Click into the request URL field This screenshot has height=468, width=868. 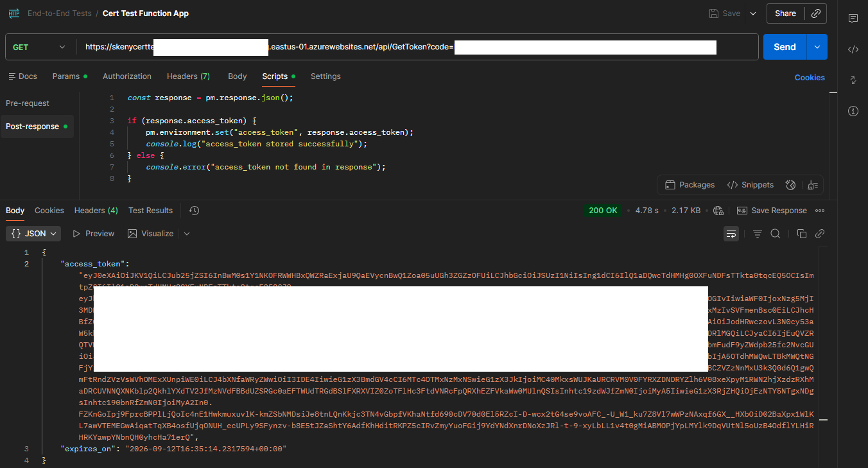click(417, 47)
